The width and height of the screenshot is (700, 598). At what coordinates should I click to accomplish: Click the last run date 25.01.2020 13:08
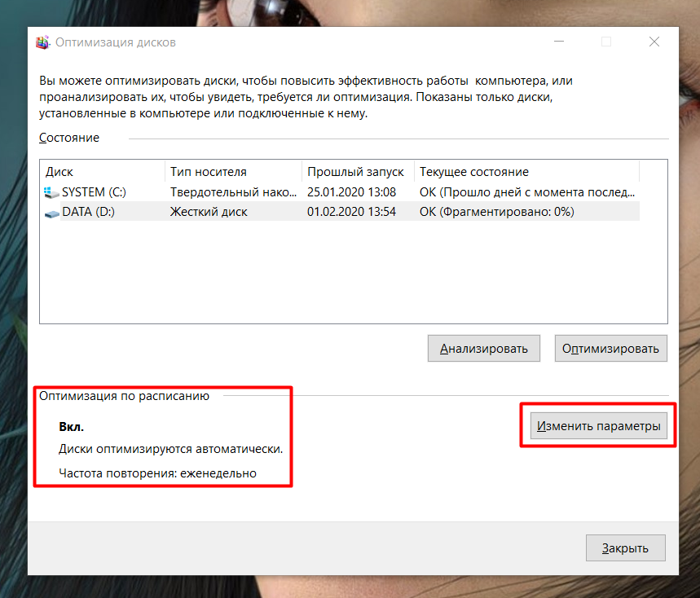click(x=351, y=193)
